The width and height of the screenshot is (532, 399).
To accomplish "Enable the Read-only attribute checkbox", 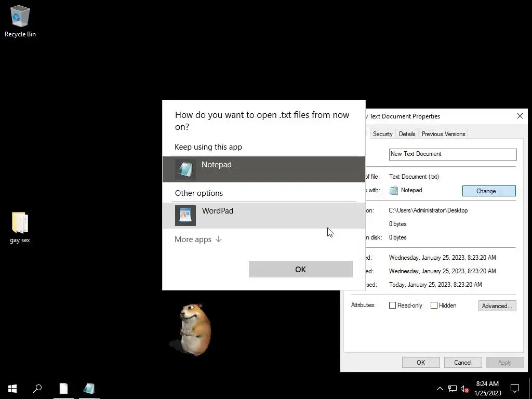I will [393, 305].
